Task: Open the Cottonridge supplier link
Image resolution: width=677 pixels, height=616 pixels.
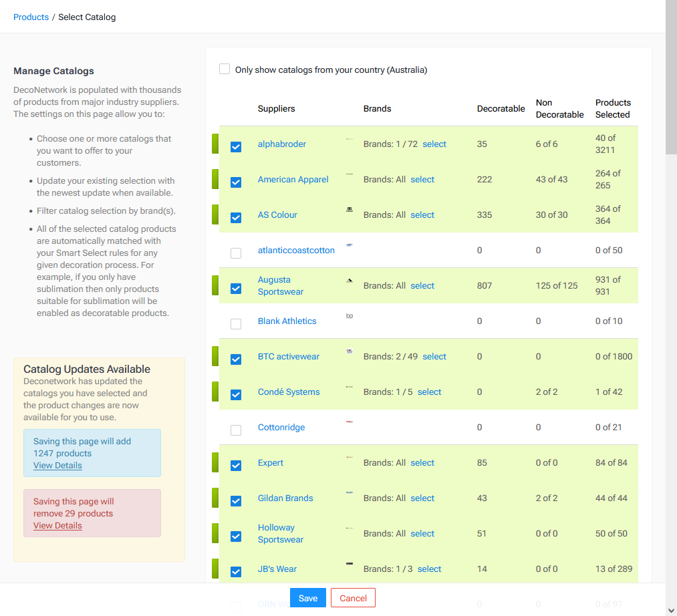Action: point(281,428)
